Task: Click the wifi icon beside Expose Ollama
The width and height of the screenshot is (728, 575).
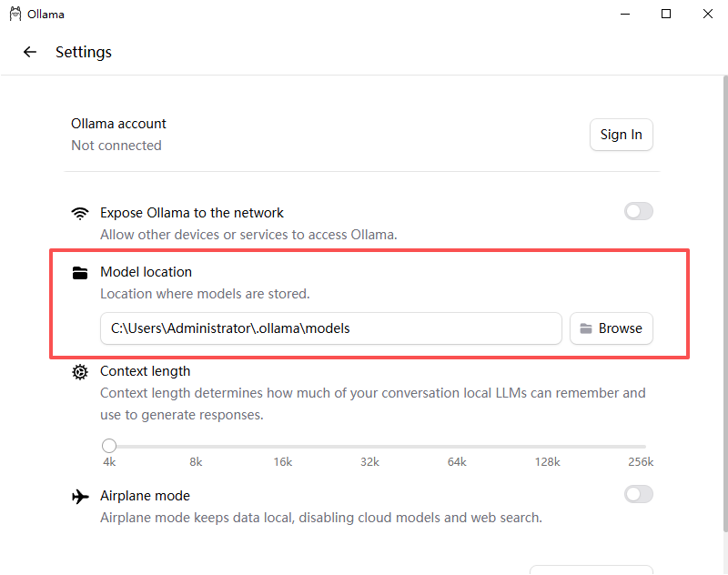Action: coord(80,213)
